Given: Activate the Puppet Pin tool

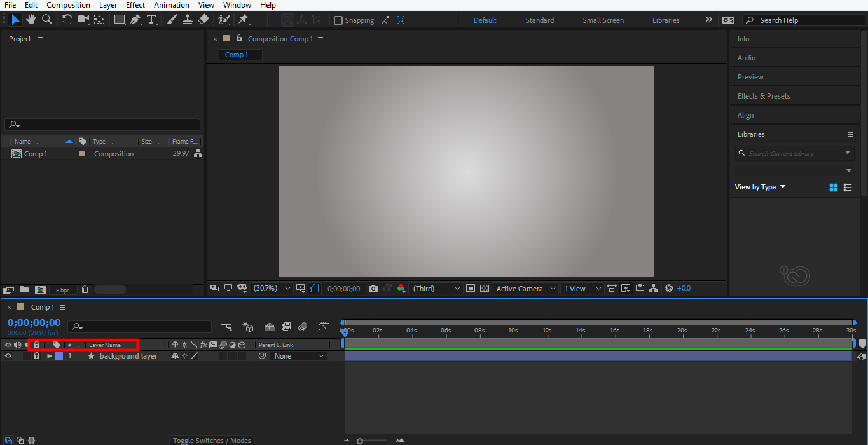Looking at the screenshot, I should tap(243, 20).
